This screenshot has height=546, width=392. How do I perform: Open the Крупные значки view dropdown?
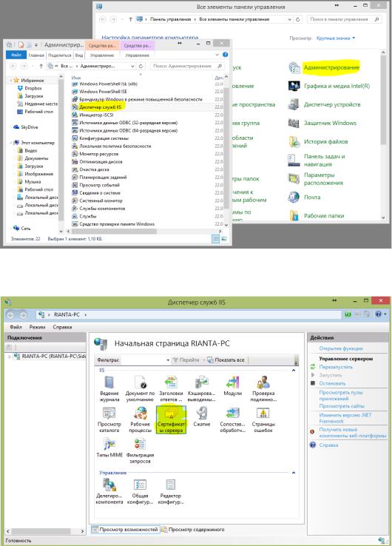point(336,38)
